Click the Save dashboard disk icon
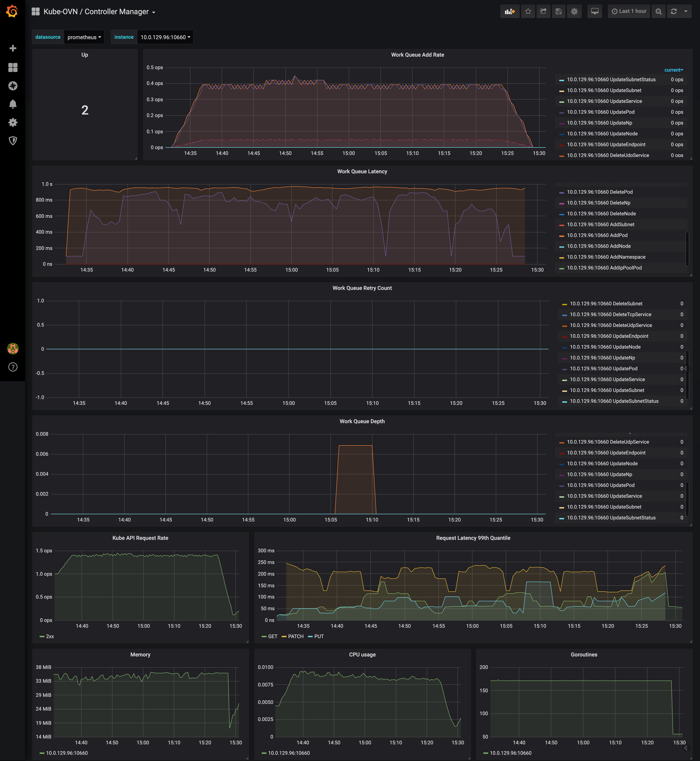700x761 pixels. 558,11
